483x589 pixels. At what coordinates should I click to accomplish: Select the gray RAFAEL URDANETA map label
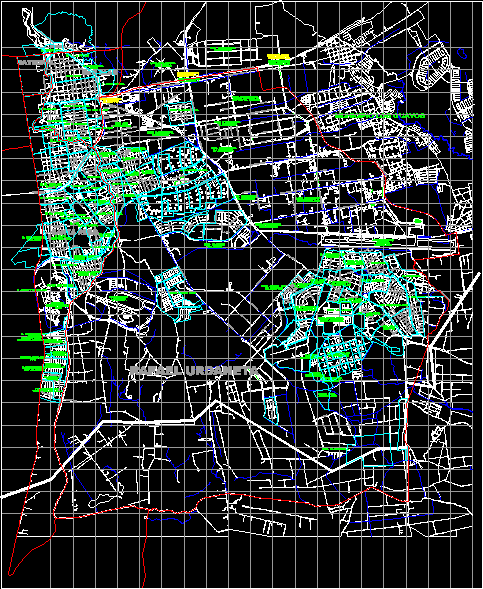194,371
